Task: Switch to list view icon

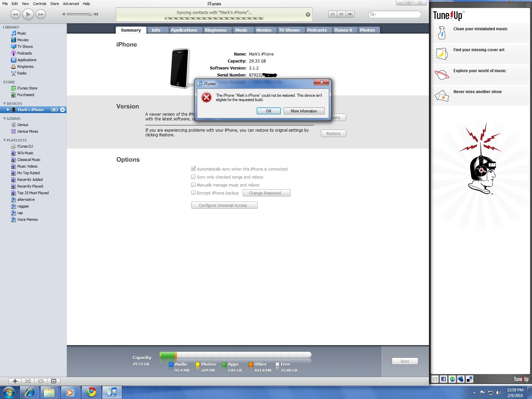Action: coord(332,14)
